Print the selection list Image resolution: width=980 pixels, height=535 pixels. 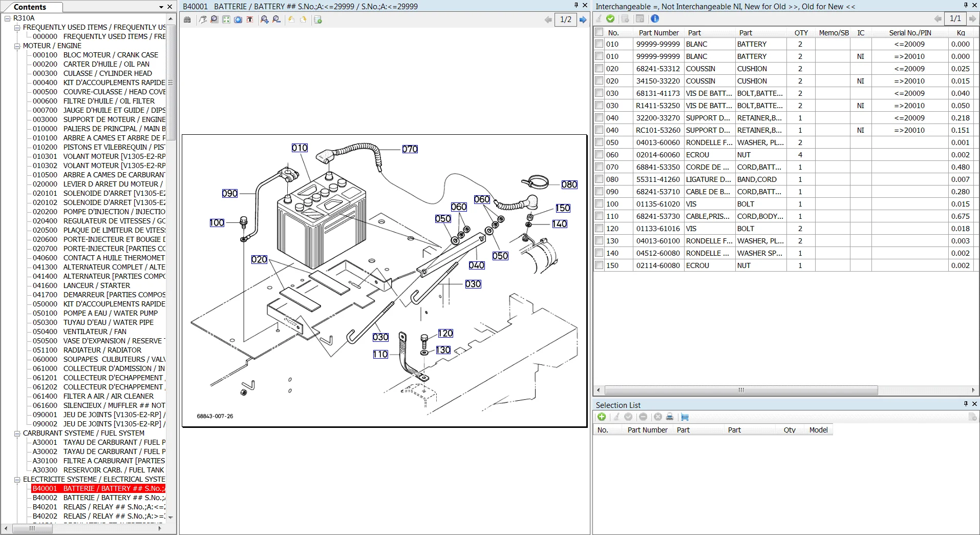pyautogui.click(x=669, y=417)
